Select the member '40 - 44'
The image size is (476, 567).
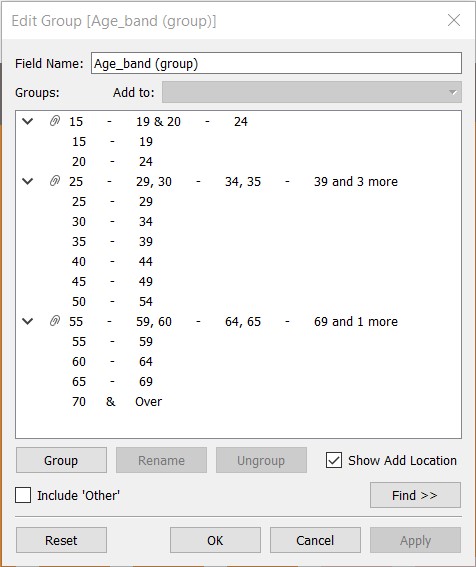[112, 261]
